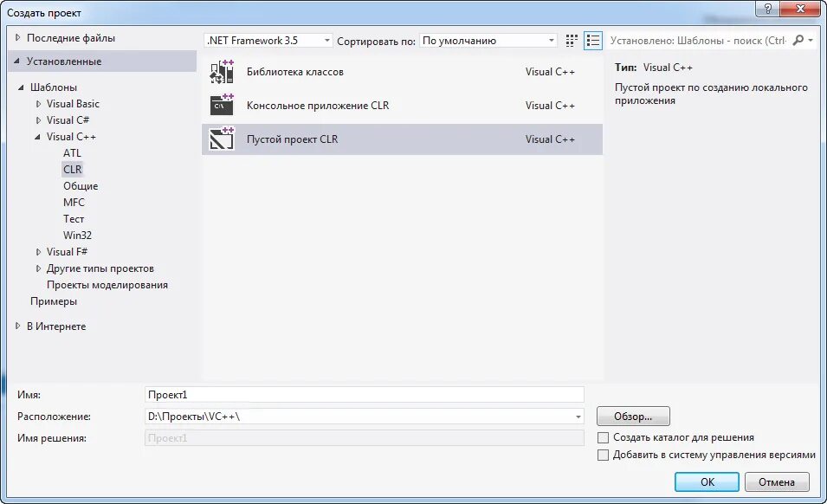Click the empty CLR project icon
Image resolution: width=827 pixels, height=504 pixels.
click(222, 139)
